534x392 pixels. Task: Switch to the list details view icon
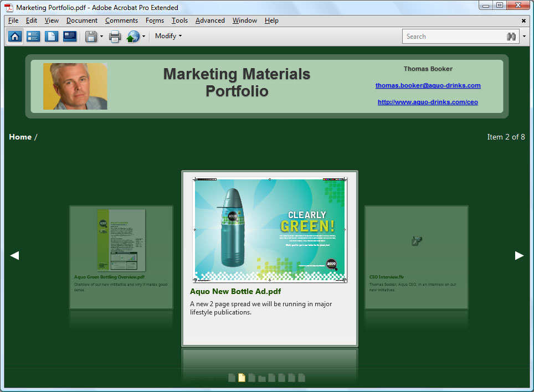[33, 37]
